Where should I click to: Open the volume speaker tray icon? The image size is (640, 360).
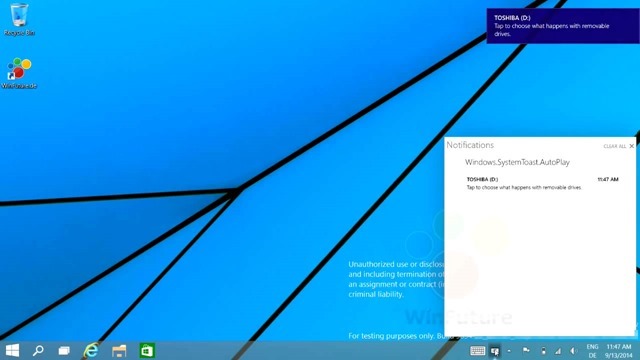click(573, 351)
